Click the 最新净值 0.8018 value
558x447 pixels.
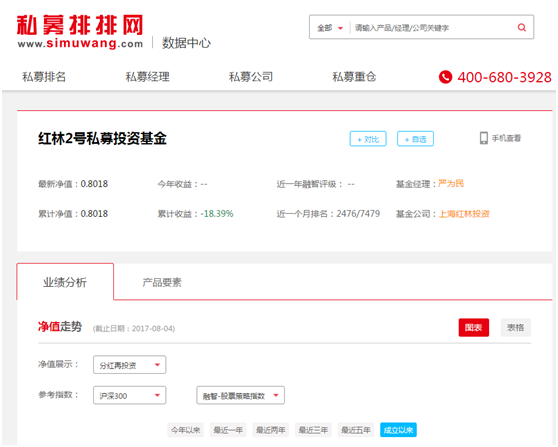94,184
